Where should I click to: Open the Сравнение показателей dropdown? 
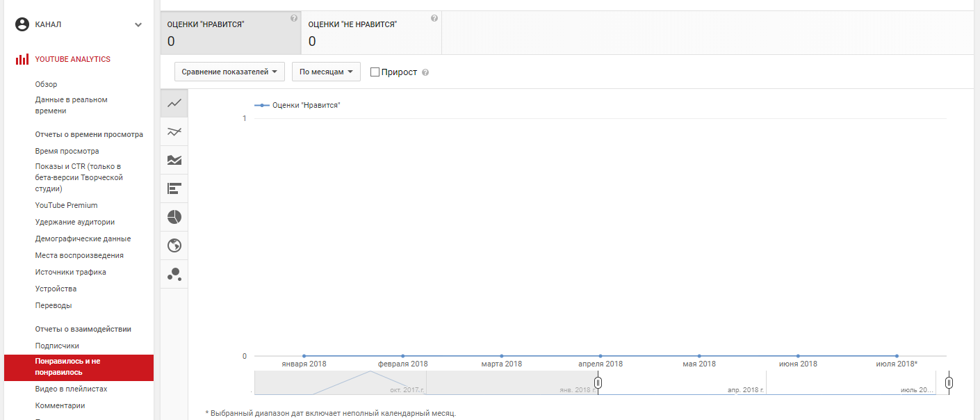229,72
